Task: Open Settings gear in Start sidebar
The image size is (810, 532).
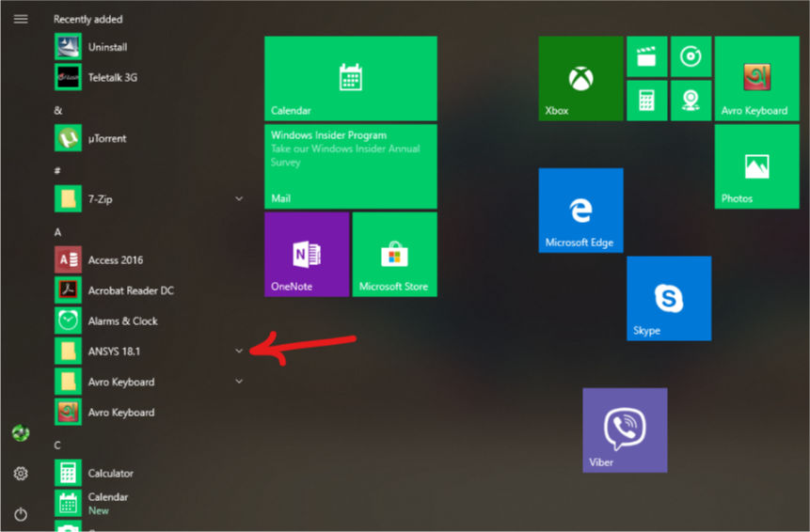Action: click(21, 473)
